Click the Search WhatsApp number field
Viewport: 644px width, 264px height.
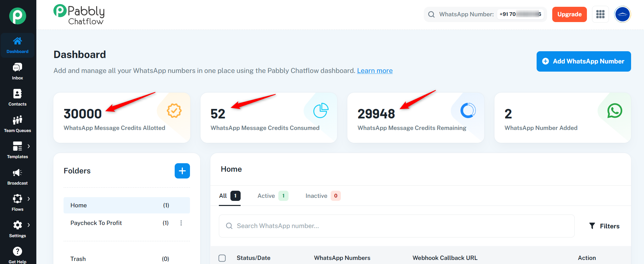[396, 226]
